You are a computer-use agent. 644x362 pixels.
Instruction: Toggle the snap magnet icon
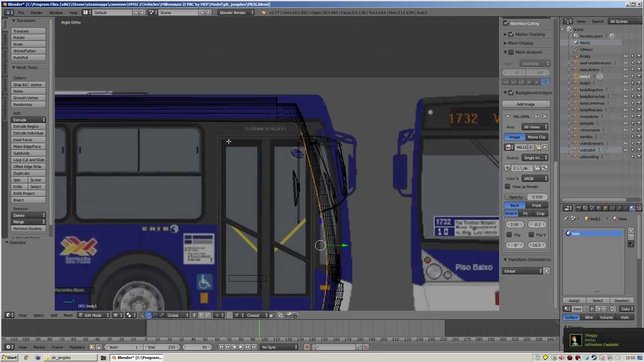230,315
